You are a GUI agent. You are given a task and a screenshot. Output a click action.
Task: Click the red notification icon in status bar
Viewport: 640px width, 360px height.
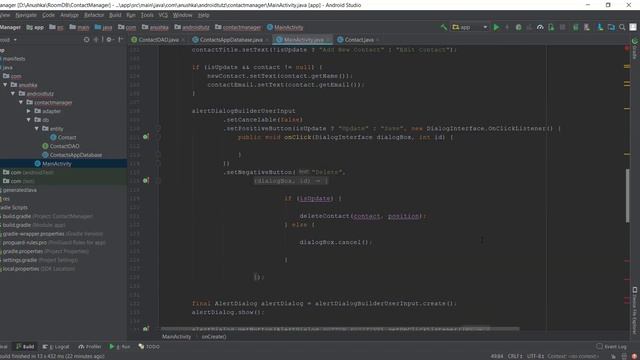(635, 356)
